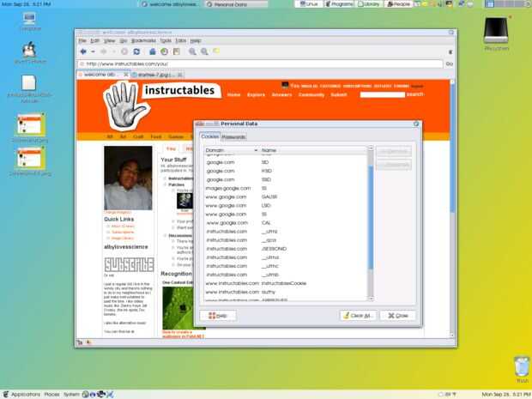Click the Close button in Personal Data

pos(397,316)
